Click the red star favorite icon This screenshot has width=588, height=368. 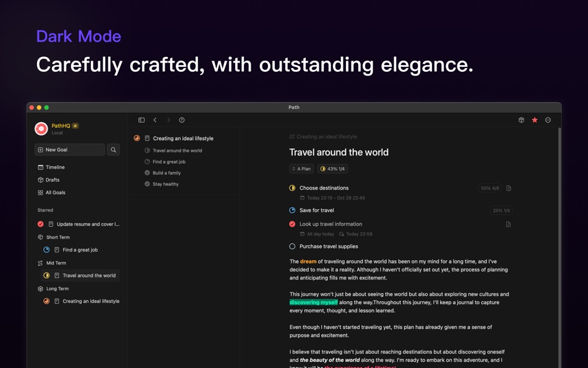click(x=535, y=120)
